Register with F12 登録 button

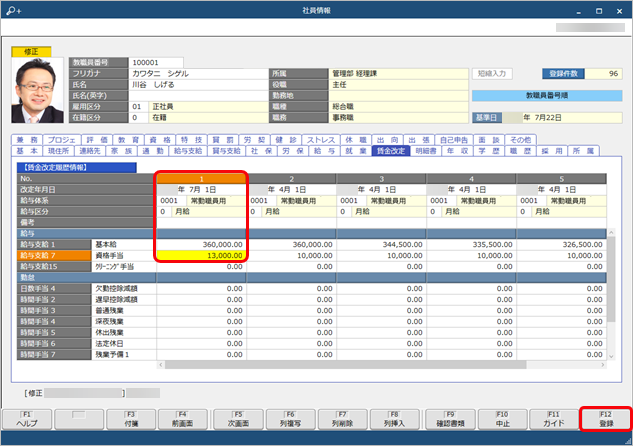point(606,419)
